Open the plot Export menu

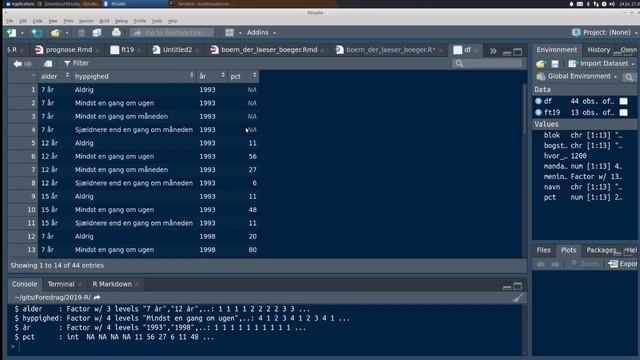point(623,264)
